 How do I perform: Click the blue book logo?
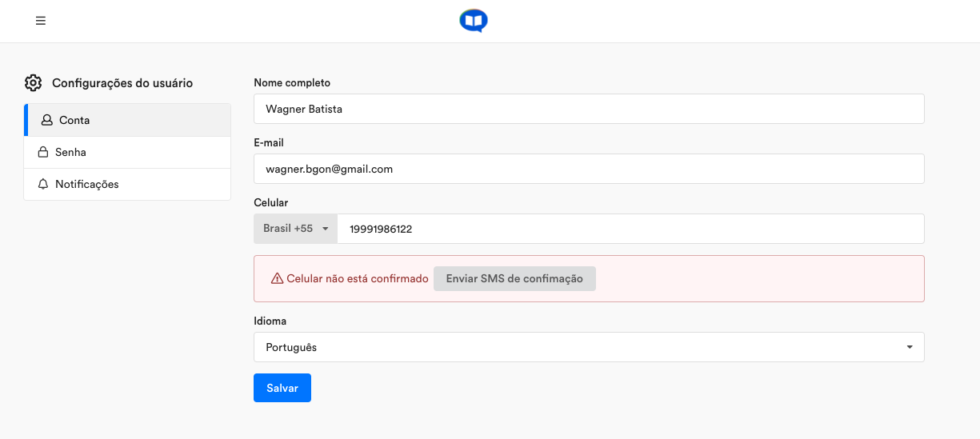474,21
